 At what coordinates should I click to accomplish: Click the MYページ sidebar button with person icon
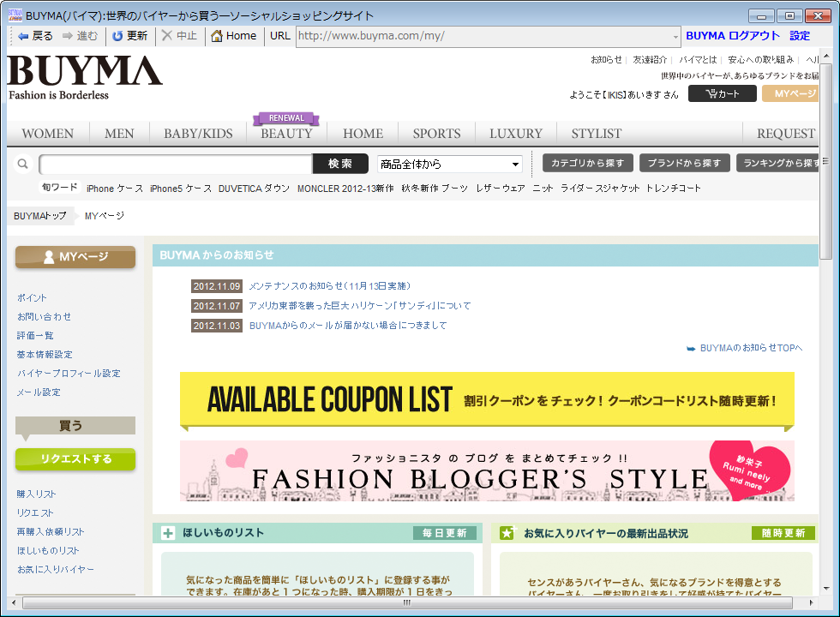click(x=75, y=256)
